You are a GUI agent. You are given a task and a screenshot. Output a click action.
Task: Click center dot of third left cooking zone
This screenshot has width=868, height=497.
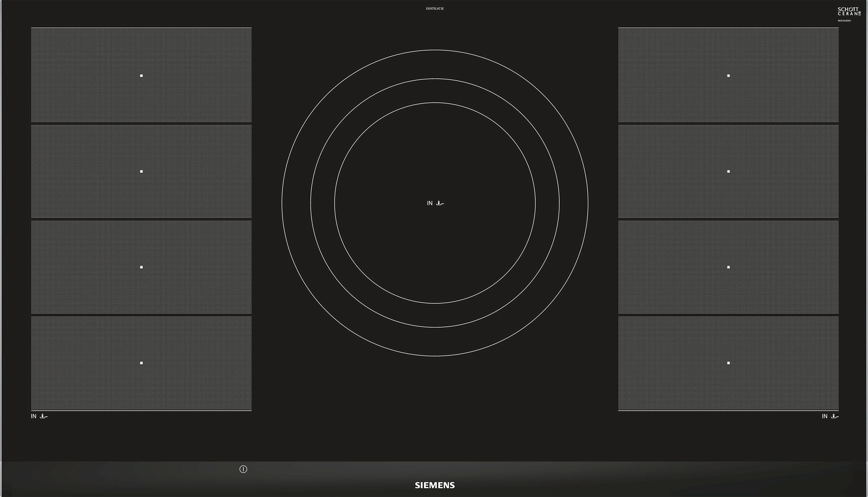pos(141,267)
